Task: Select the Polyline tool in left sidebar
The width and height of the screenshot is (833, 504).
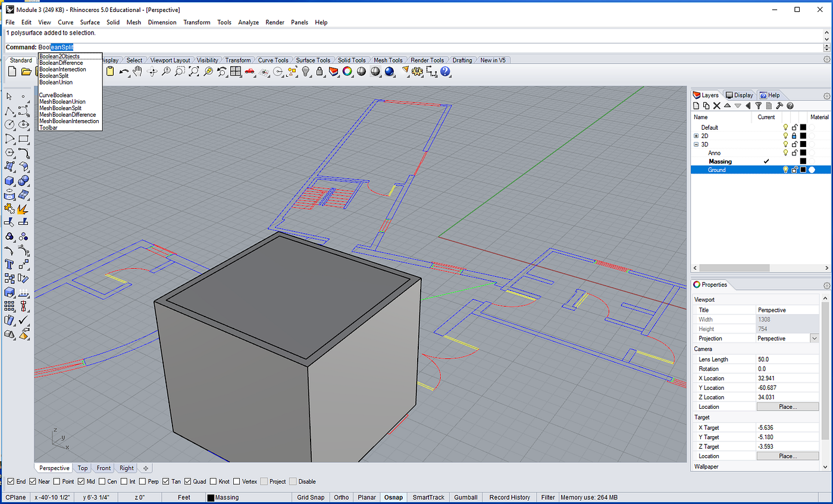Action: 10,111
